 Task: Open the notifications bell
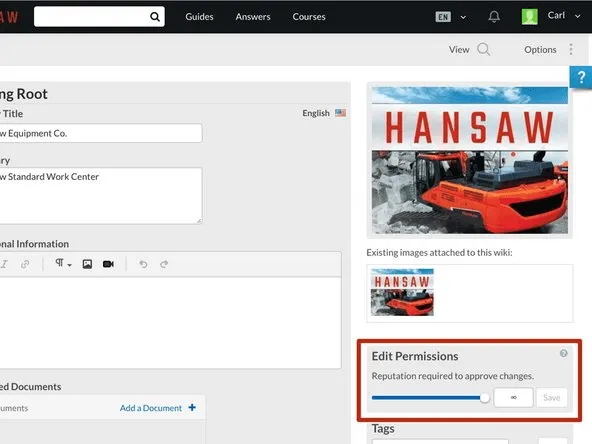(494, 17)
